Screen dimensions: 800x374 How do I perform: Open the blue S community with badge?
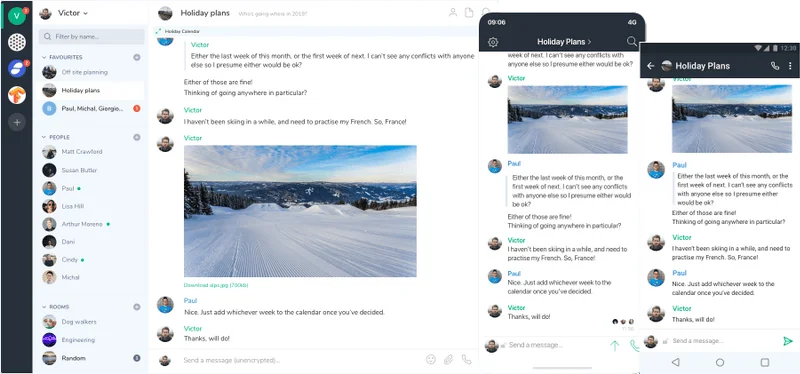pyautogui.click(x=17, y=68)
